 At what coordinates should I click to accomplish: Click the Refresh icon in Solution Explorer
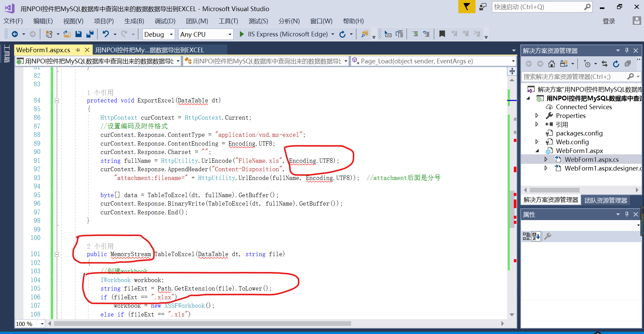point(616,63)
